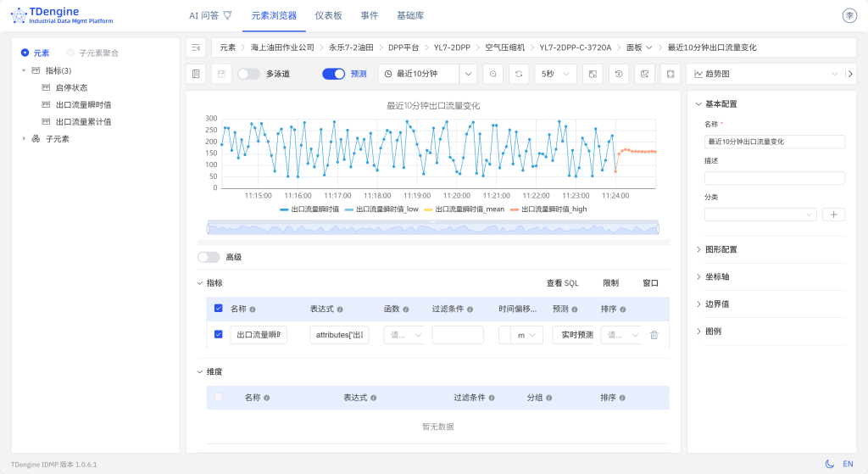The width and height of the screenshot is (868, 474).
Task: Enable the 多泳道 toggle
Action: pos(248,74)
